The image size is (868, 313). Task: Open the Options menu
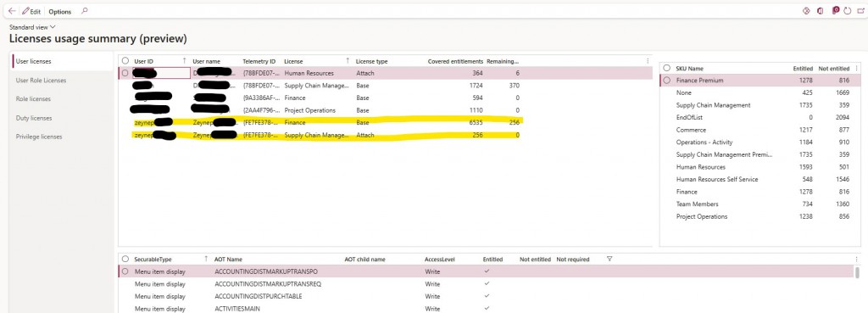[60, 11]
